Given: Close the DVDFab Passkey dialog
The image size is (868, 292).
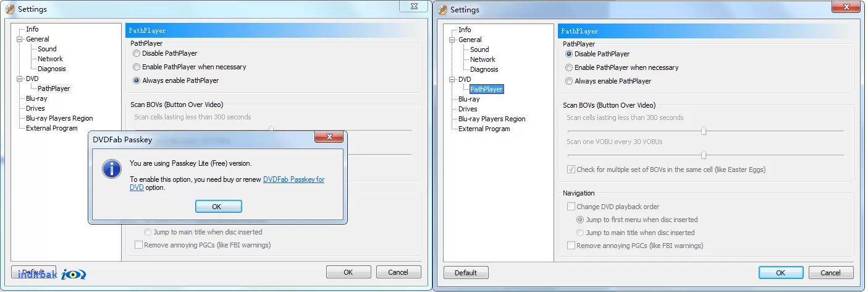Looking at the screenshot, I should [330, 137].
